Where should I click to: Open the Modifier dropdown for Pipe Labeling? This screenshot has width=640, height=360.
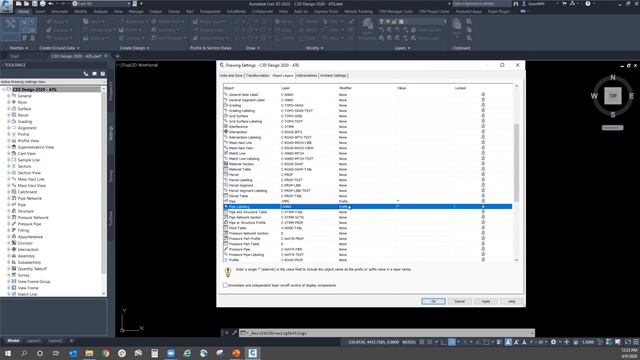click(367, 207)
